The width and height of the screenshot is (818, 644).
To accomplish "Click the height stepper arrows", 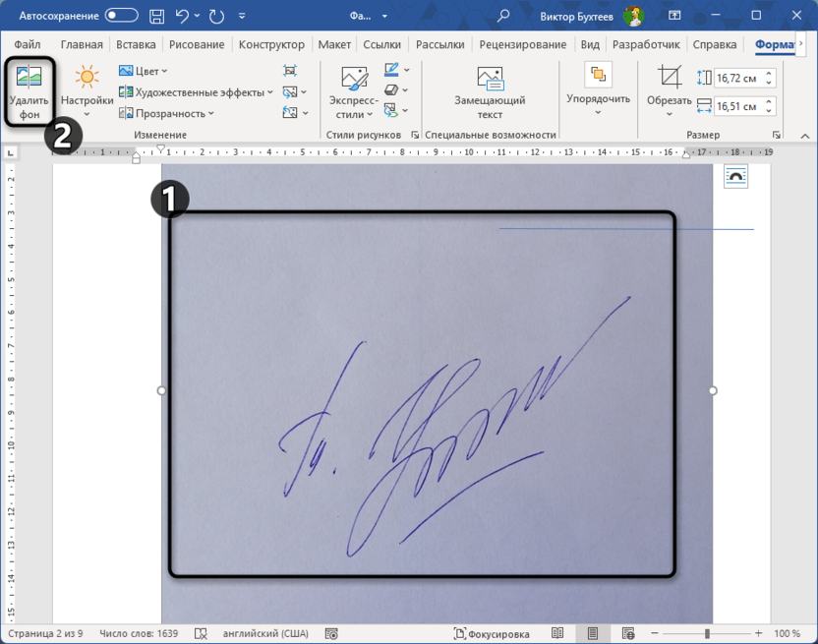I will (x=769, y=79).
